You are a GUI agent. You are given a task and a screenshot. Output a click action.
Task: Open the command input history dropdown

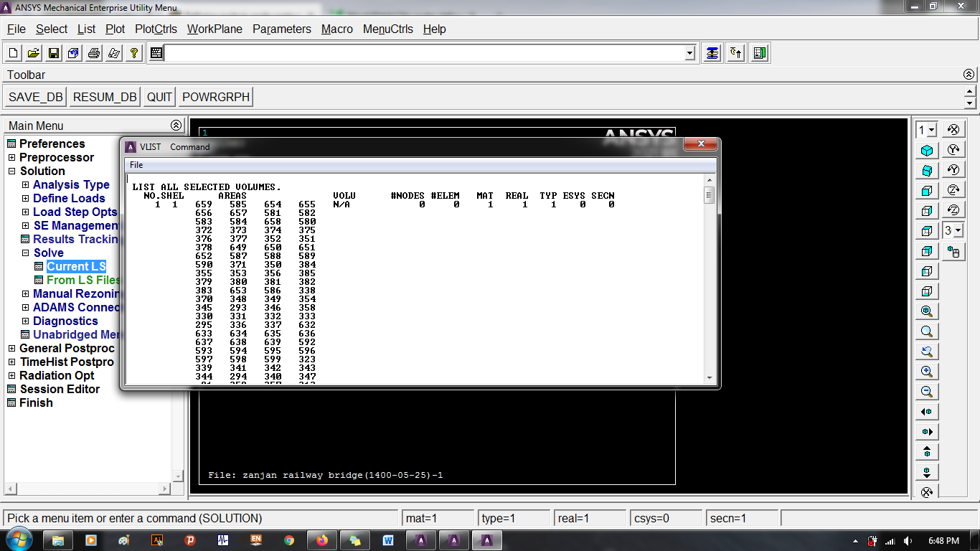click(x=690, y=53)
